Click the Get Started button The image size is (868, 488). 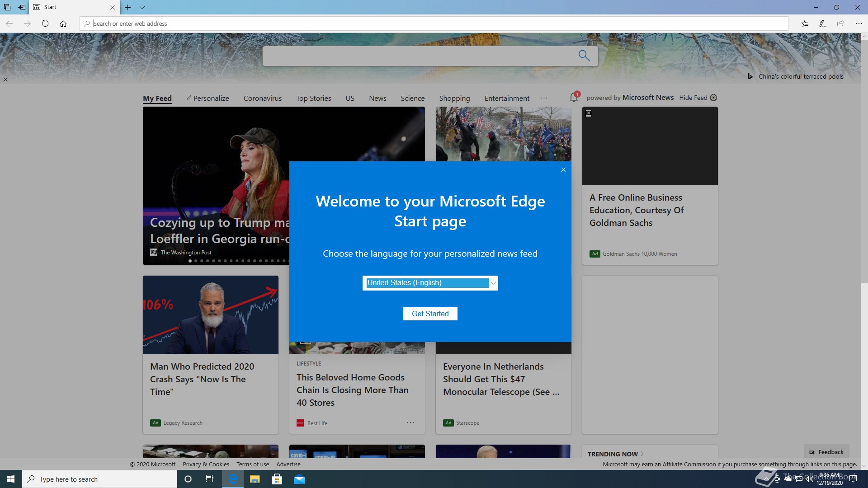[430, 314]
